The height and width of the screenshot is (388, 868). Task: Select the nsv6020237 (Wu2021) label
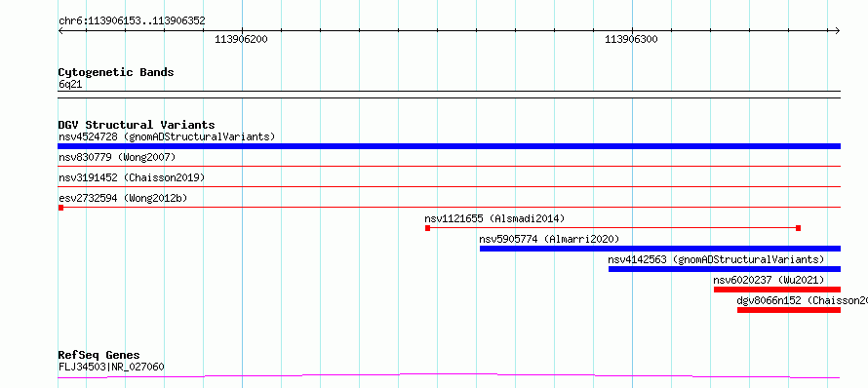769,280
